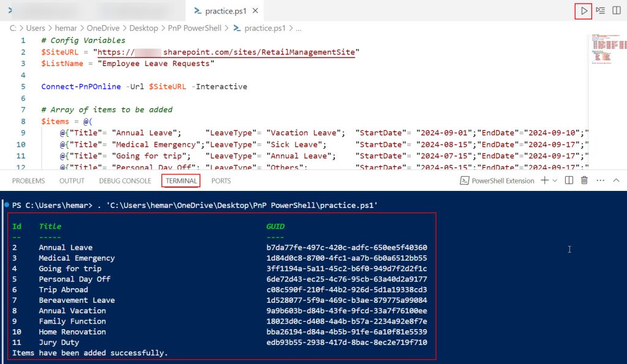
Task: Click the Run Selection icon
Action: [600, 11]
